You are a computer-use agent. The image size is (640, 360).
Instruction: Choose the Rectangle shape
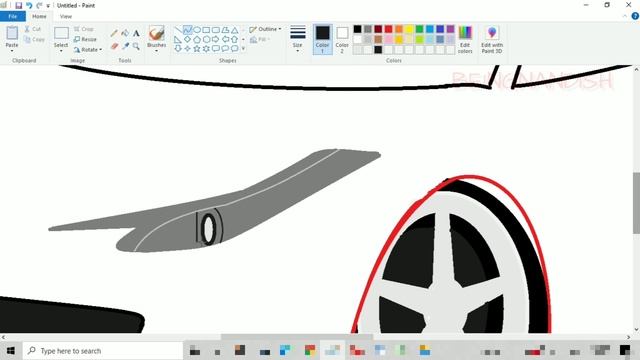206,30
